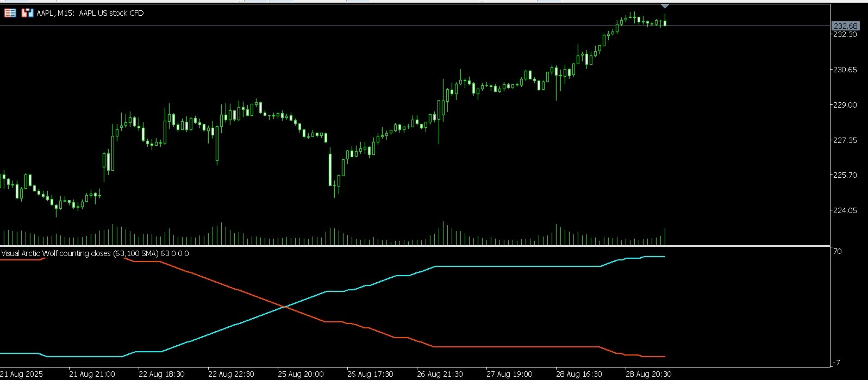Select the current price label 232.68
The height and width of the screenshot is (380, 868).
coord(846,26)
